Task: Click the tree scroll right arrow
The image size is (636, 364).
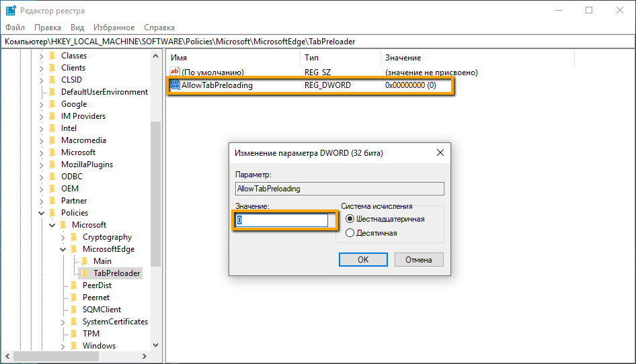Action: pos(145,357)
